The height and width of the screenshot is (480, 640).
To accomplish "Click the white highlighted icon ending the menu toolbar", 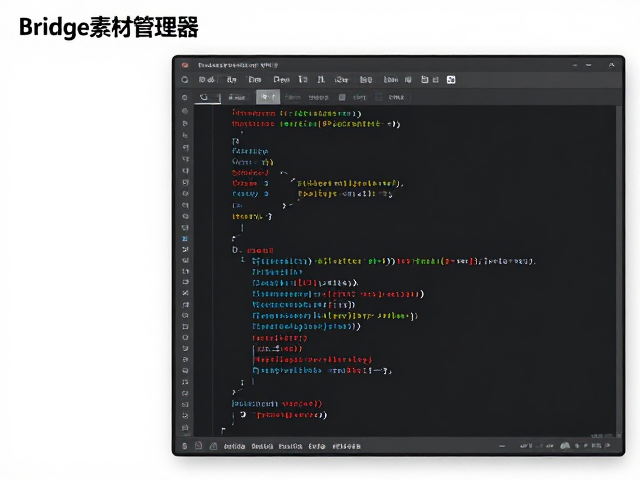I will pyautogui.click(x=451, y=80).
